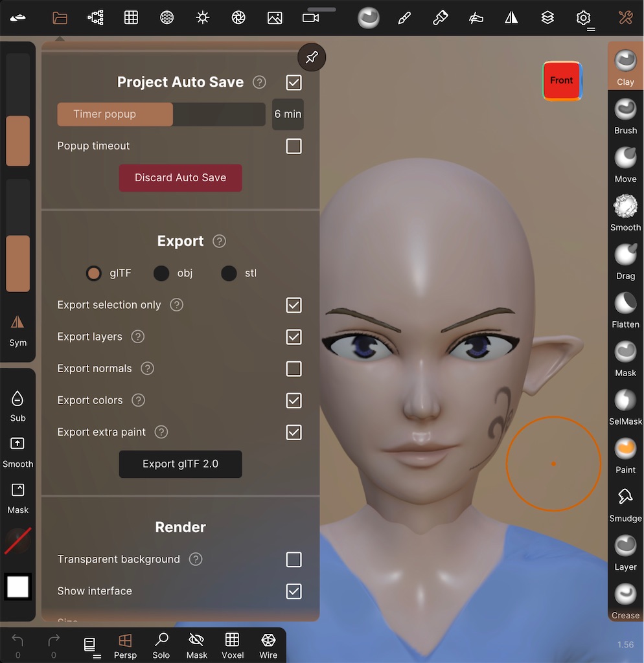Adjust the lower left vertical slider

[x=17, y=235]
